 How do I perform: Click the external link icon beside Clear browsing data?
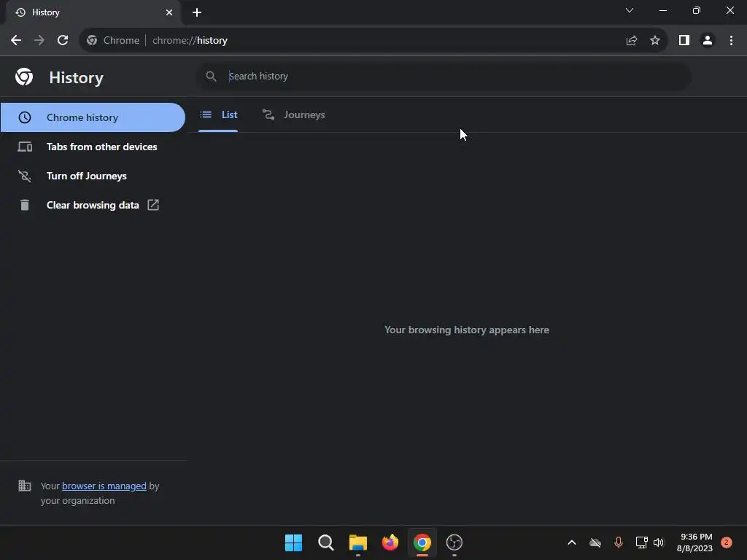153,205
